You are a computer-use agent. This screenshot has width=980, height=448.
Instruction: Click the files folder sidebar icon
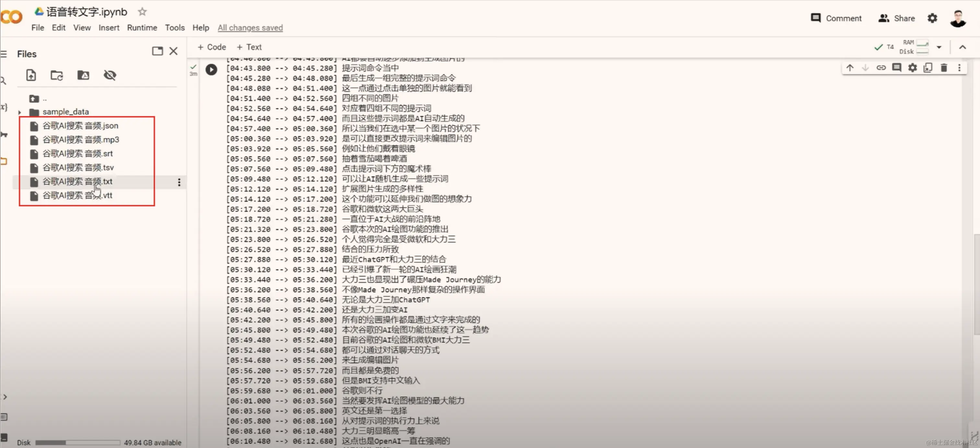tap(4, 161)
